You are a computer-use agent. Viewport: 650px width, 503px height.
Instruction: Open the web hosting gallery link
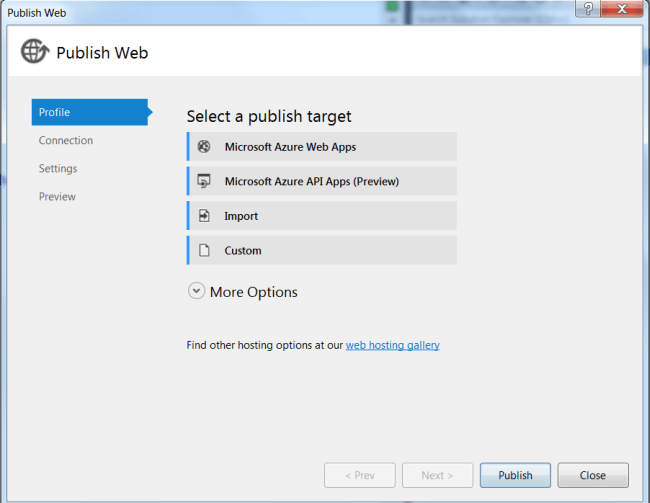click(393, 345)
